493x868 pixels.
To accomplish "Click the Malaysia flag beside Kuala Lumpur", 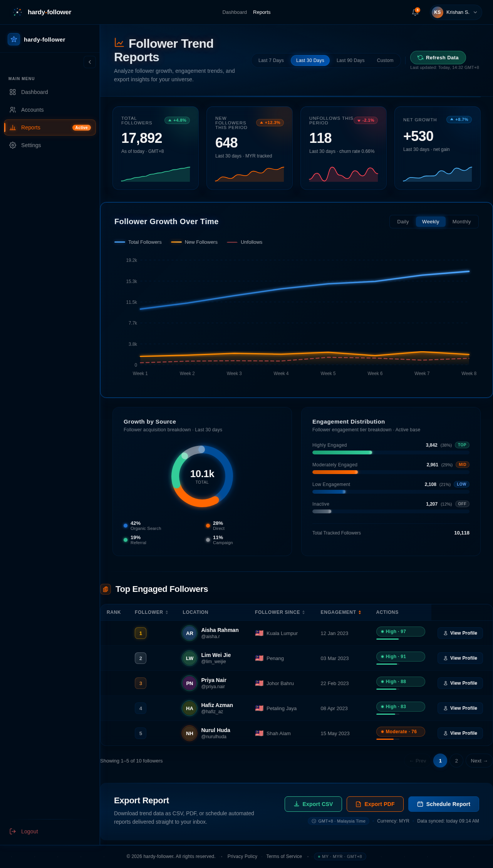I will (259, 633).
